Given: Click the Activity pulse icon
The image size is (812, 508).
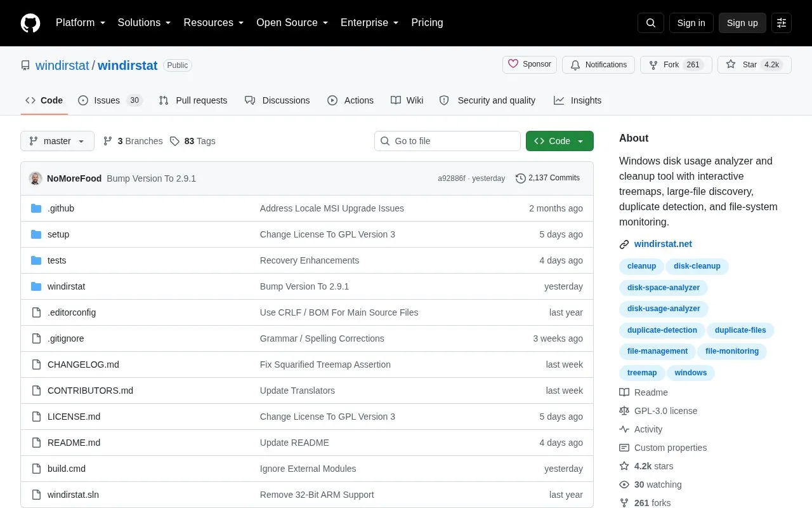Looking at the screenshot, I should click(624, 429).
